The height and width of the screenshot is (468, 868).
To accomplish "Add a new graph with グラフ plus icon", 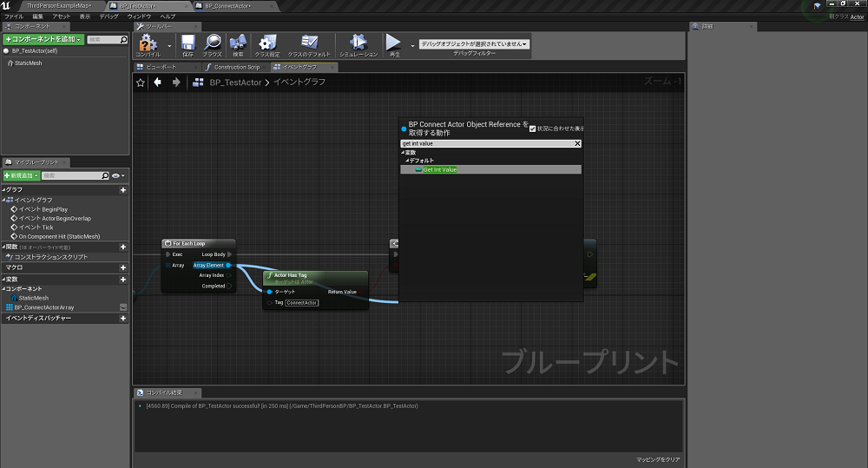I will 123,190.
